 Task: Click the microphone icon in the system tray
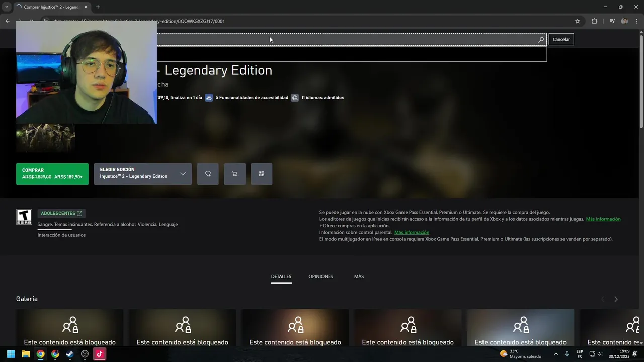567,354
